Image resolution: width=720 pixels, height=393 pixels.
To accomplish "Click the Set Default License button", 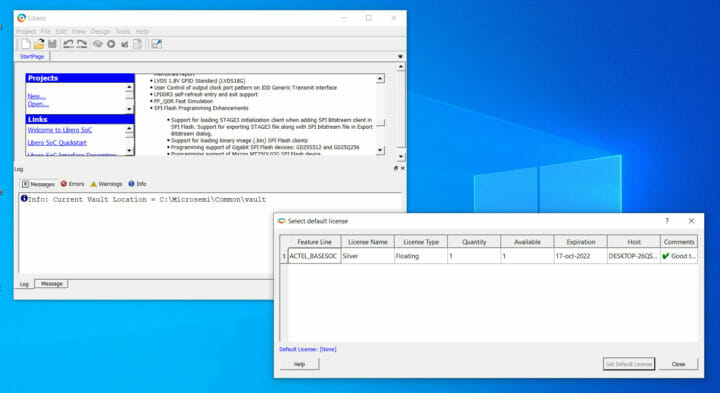I will pyautogui.click(x=629, y=364).
